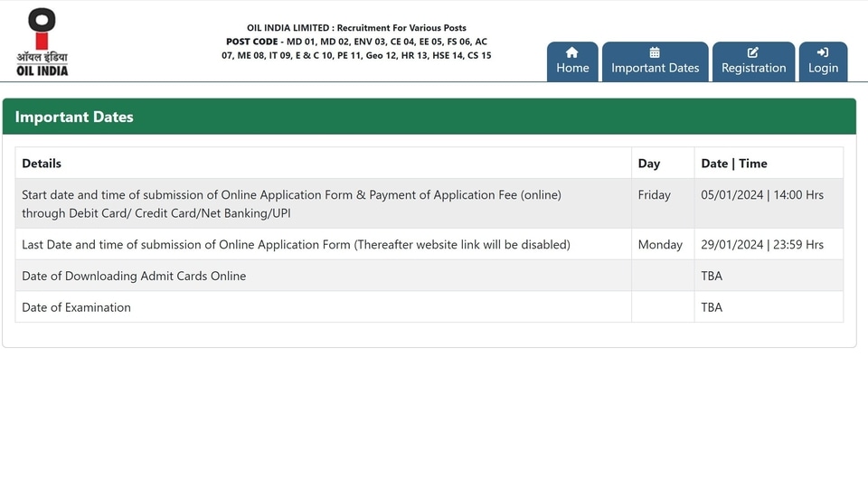Click 'OIL INDIA LIMITED : Recruitment For Various Posts' title
This screenshot has height=488, width=868.
click(356, 28)
